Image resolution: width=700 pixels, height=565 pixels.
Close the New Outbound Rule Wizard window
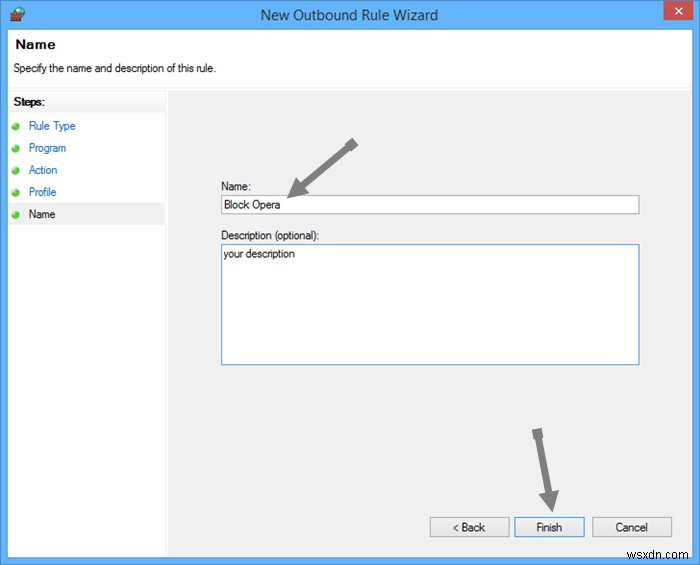[x=678, y=11]
